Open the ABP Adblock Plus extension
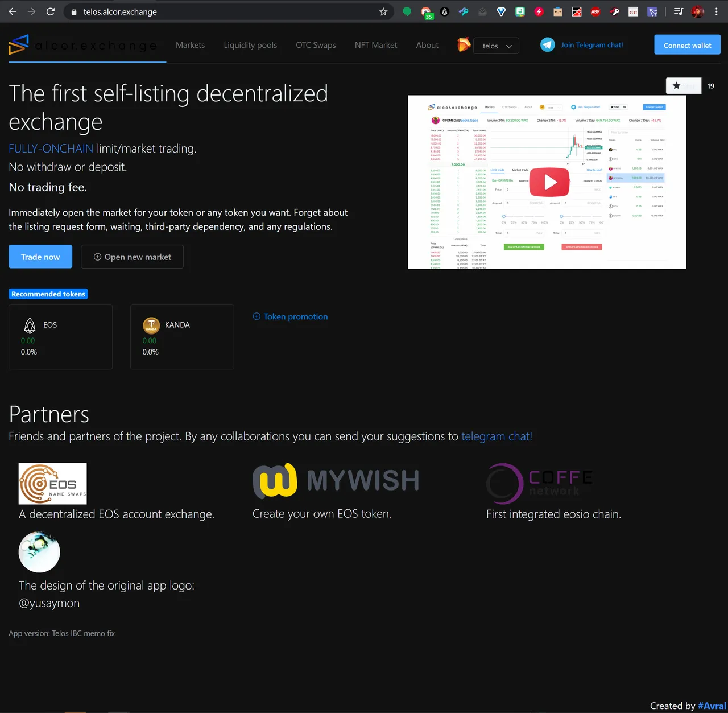 point(595,11)
